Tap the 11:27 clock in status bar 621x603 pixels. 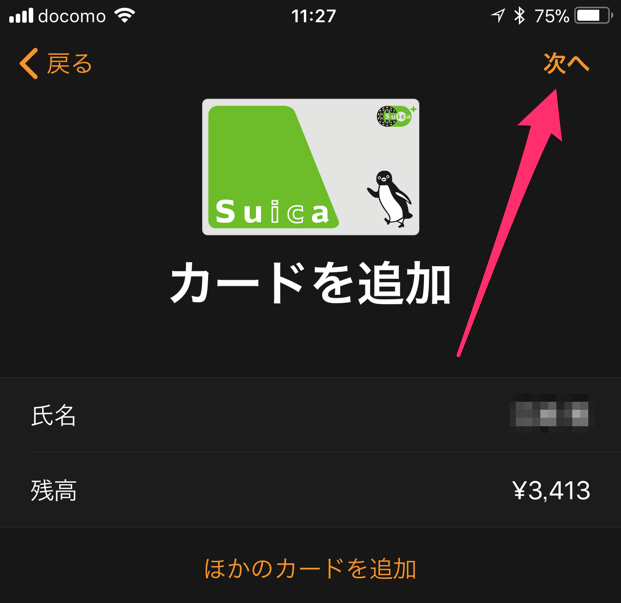pos(314,16)
